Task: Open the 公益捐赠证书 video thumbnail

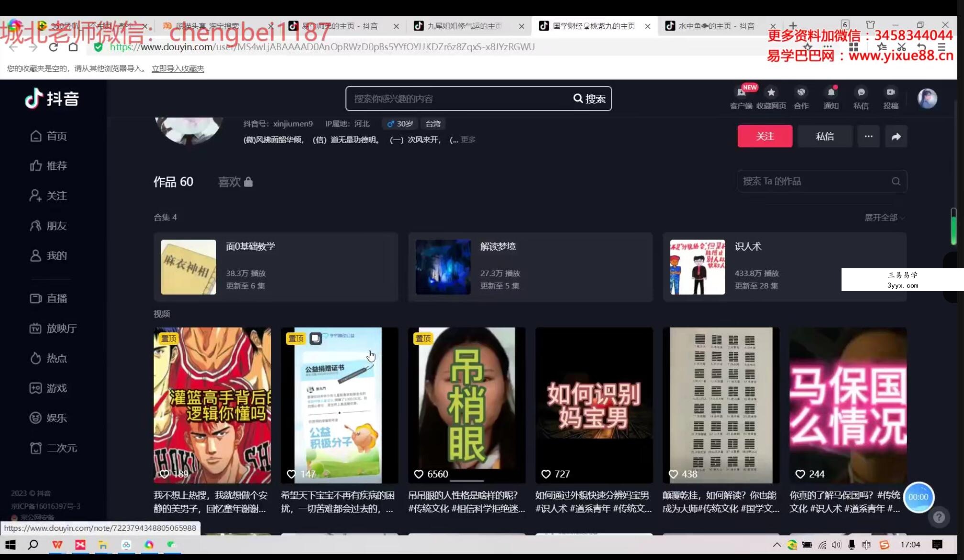Action: [x=339, y=405]
